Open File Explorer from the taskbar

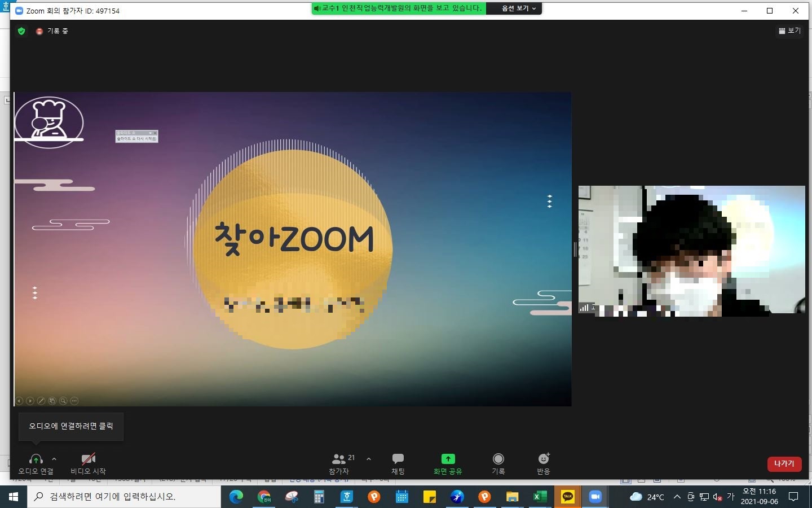[x=512, y=497]
